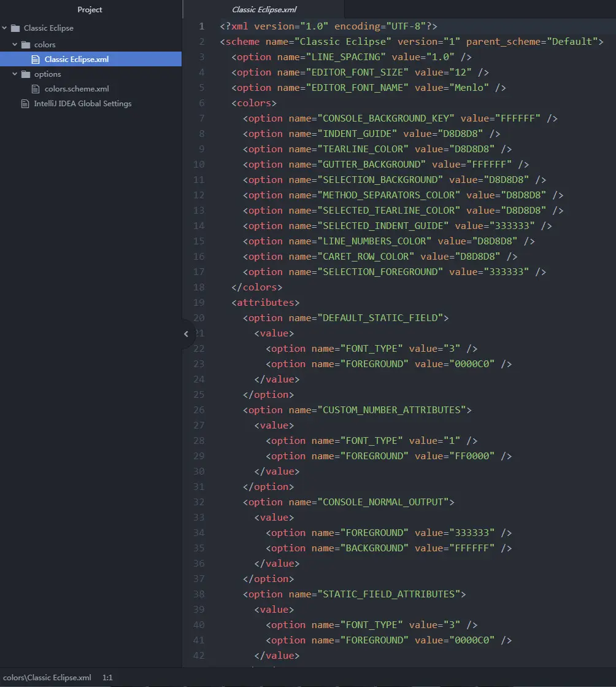Click the parent_scheme "Default" value

click(x=572, y=42)
